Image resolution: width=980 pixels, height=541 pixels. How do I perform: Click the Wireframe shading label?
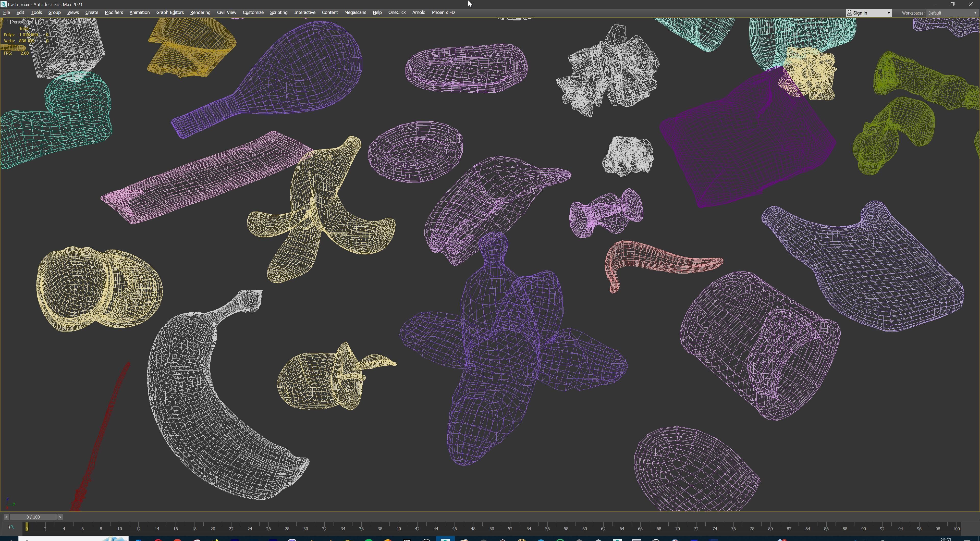(80, 22)
